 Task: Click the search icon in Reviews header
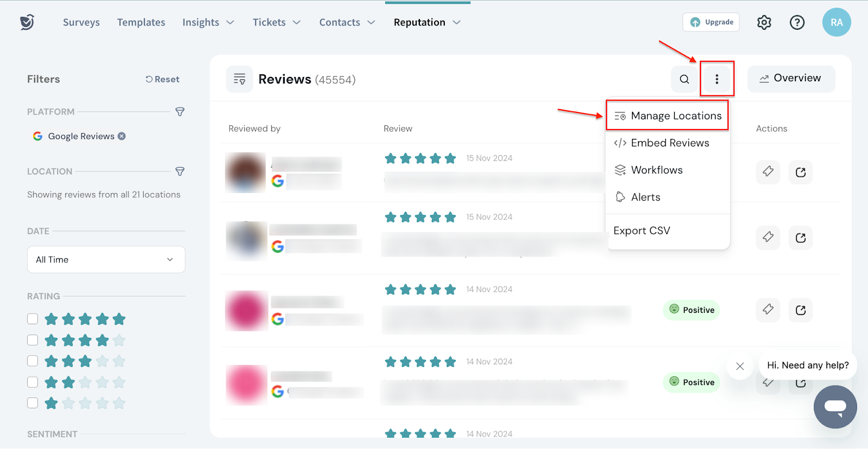(684, 79)
